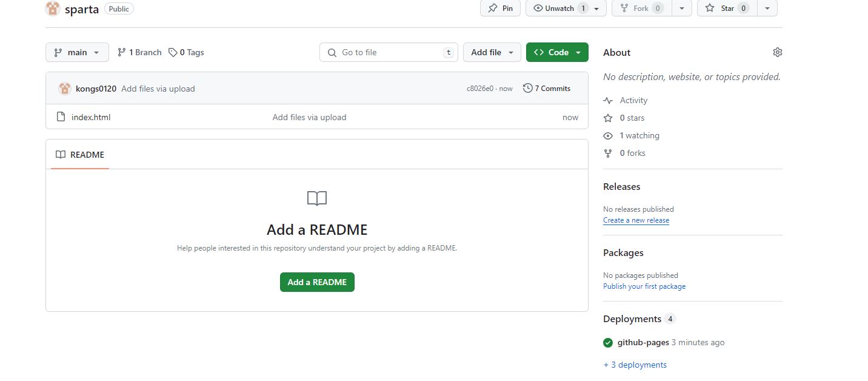Expand the Fork options dropdown arrow

(x=682, y=8)
